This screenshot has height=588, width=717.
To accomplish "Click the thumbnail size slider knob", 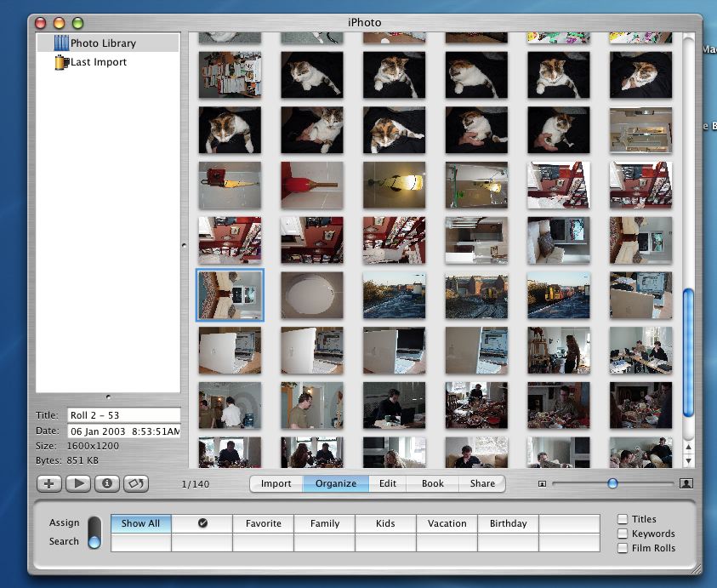I will [612, 483].
